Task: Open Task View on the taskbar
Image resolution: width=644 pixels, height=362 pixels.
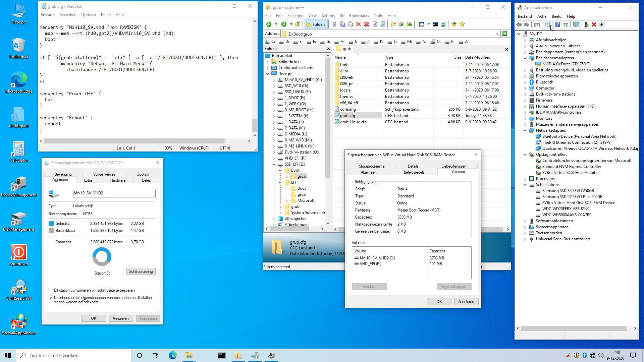Action: 156,355
